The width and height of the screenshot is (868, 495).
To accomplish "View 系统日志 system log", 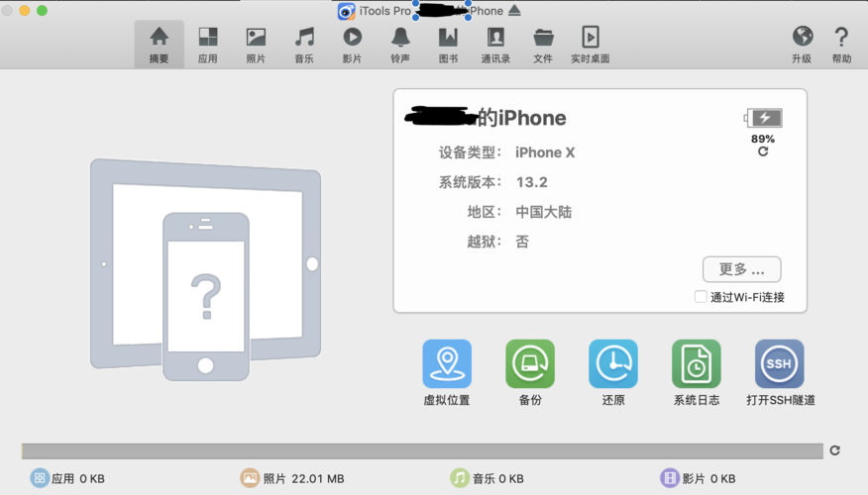I will point(697,364).
